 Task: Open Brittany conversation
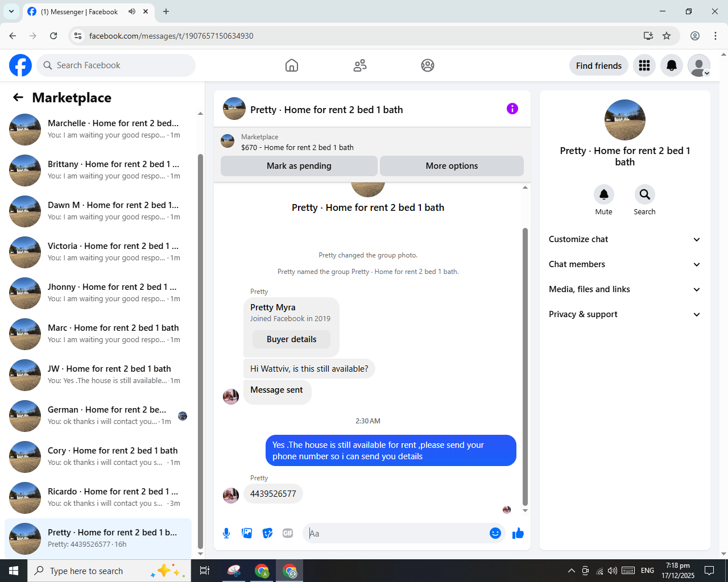click(98, 171)
